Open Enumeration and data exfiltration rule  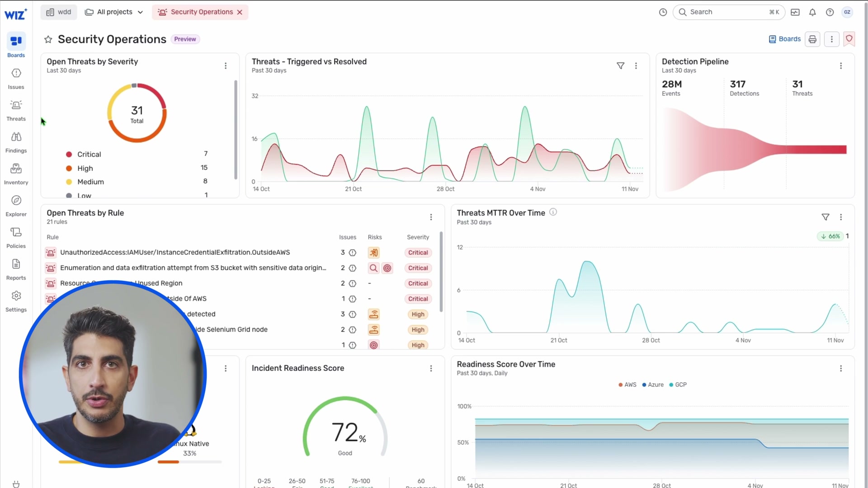[x=193, y=268]
